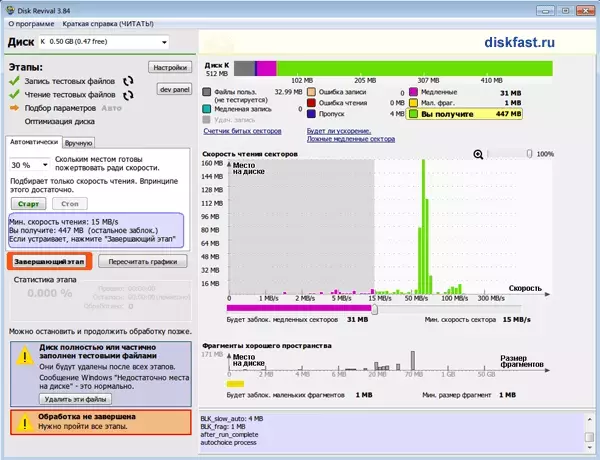Screen dimensions: 600x460
Task: Open the Ложные медленные сектора link
Action: tap(351, 139)
